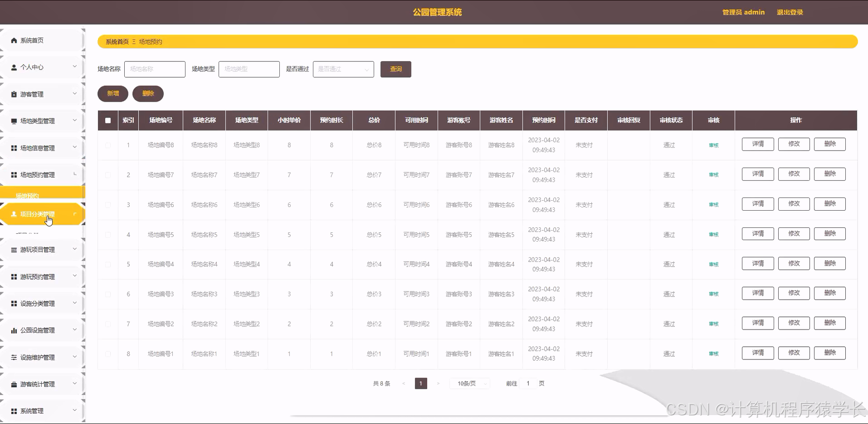Click the home icon beside 系统首页

(x=14, y=40)
